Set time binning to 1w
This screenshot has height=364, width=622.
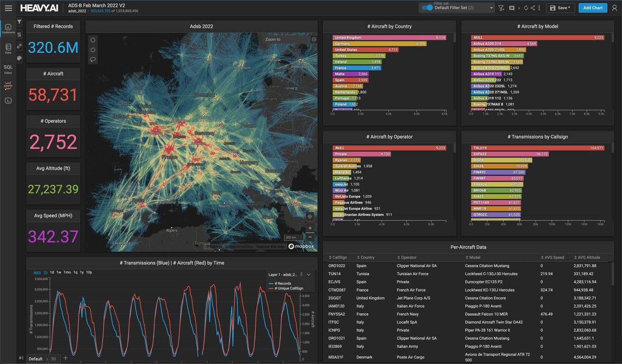(59, 272)
